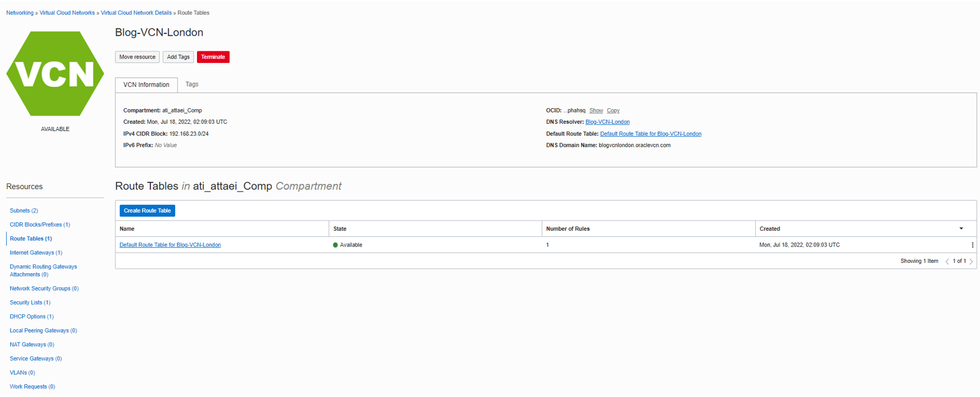Select Work Requests (0) in Resources

pos(33,387)
